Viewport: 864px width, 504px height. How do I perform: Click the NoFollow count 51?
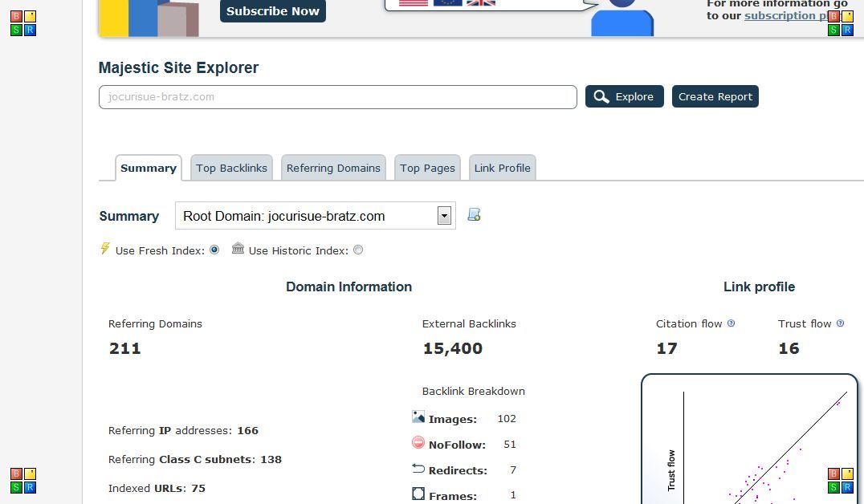pyautogui.click(x=510, y=444)
